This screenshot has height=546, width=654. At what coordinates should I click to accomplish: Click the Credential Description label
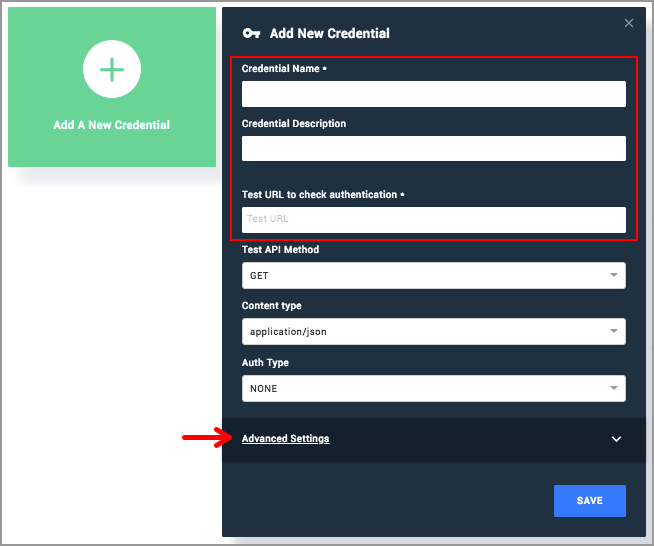pyautogui.click(x=294, y=123)
